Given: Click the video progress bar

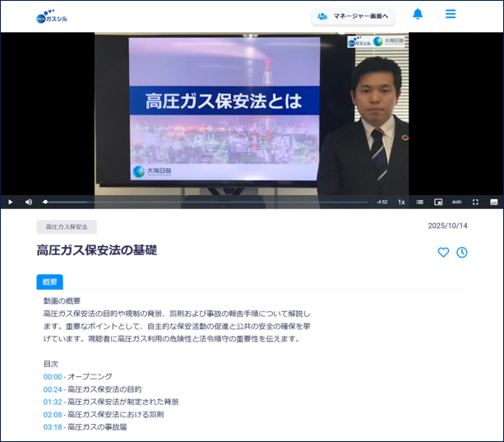Looking at the screenshot, I should [x=206, y=202].
